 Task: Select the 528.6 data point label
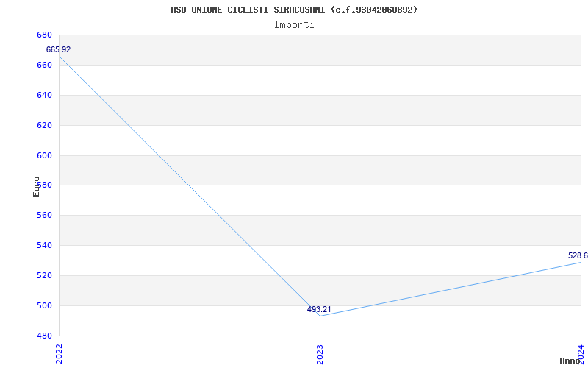point(578,255)
